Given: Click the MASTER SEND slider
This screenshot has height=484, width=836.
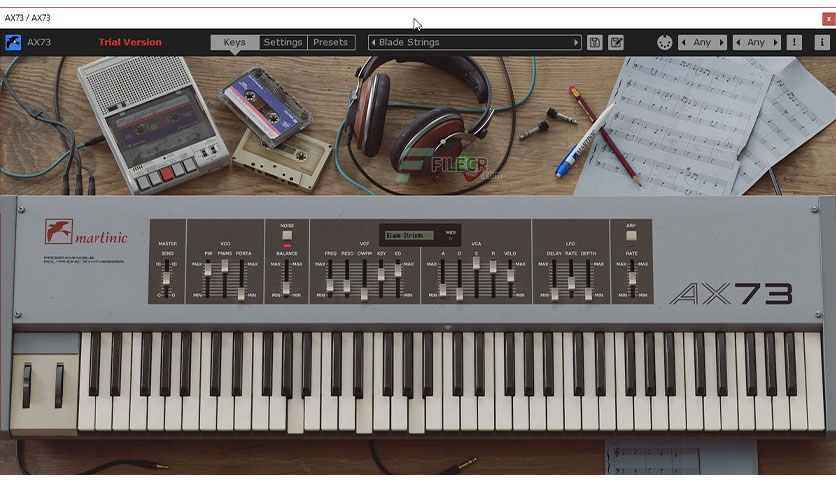Looking at the screenshot, I should tap(167, 279).
